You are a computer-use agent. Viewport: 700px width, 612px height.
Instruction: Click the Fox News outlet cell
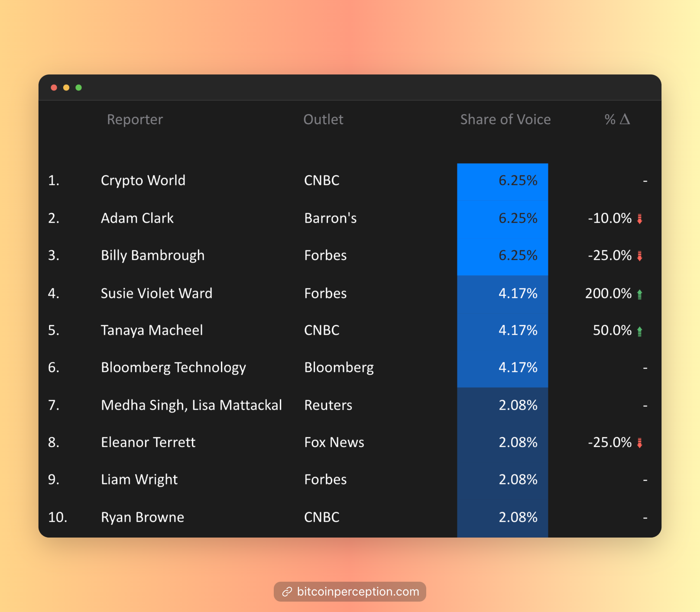[334, 442]
